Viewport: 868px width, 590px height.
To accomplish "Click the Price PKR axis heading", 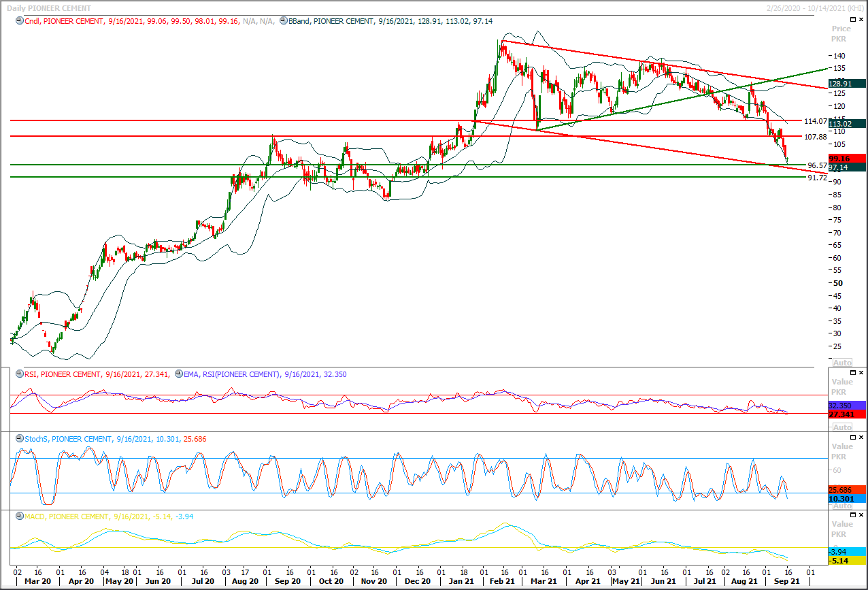I will pyautogui.click(x=841, y=33).
